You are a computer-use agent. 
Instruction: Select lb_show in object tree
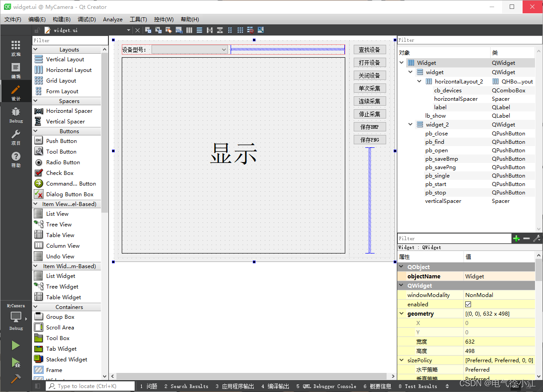[x=435, y=116]
